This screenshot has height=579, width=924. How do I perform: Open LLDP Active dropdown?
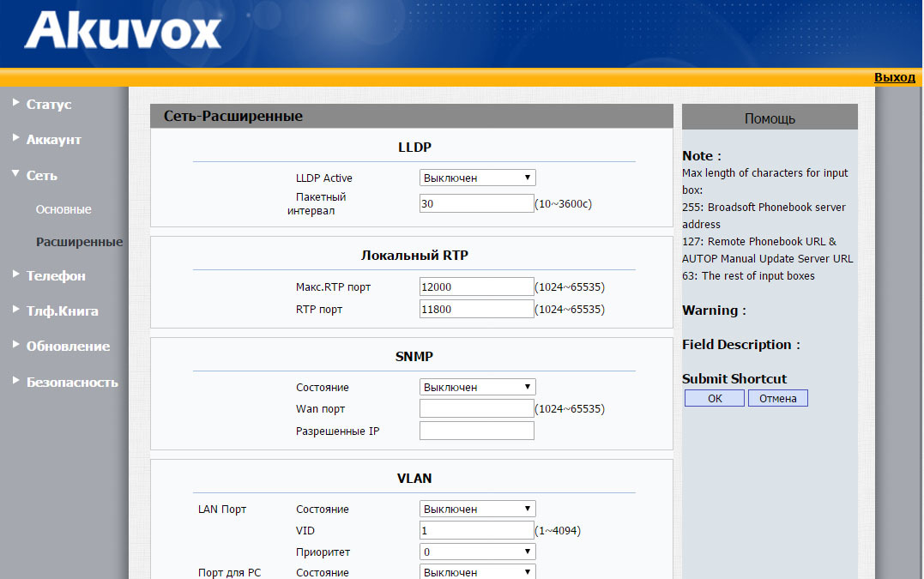477,178
